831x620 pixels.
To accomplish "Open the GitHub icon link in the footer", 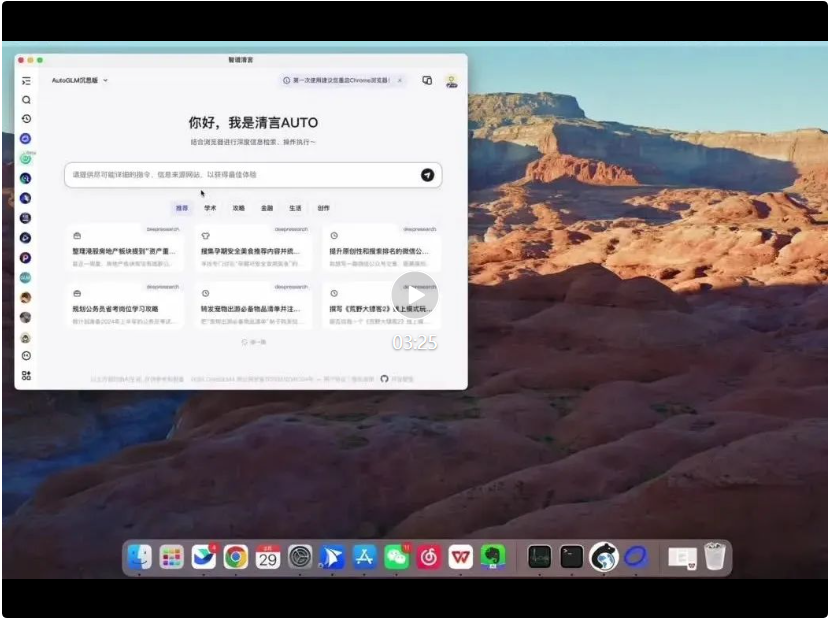I will click(384, 379).
